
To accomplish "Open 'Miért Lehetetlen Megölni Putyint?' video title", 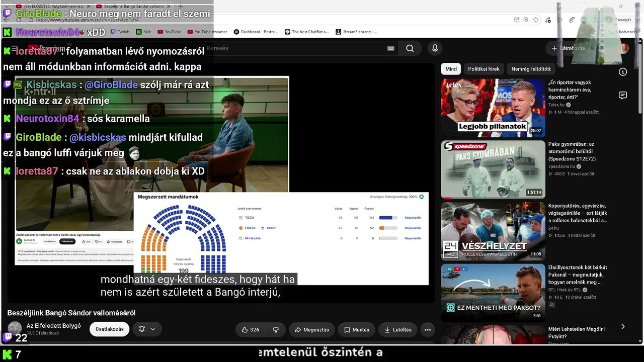I will 577,333.
